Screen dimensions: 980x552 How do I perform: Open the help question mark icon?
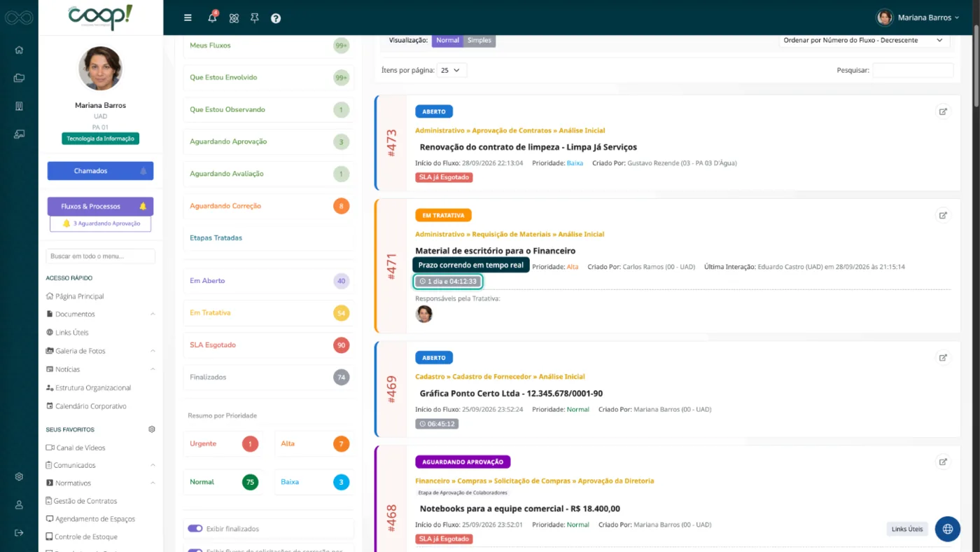[x=276, y=18]
